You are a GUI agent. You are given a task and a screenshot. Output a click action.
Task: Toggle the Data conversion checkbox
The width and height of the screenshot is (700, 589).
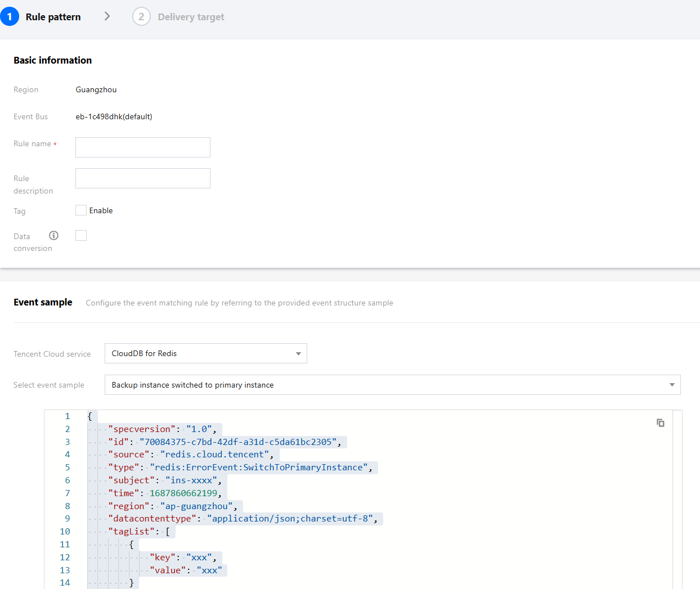81,236
